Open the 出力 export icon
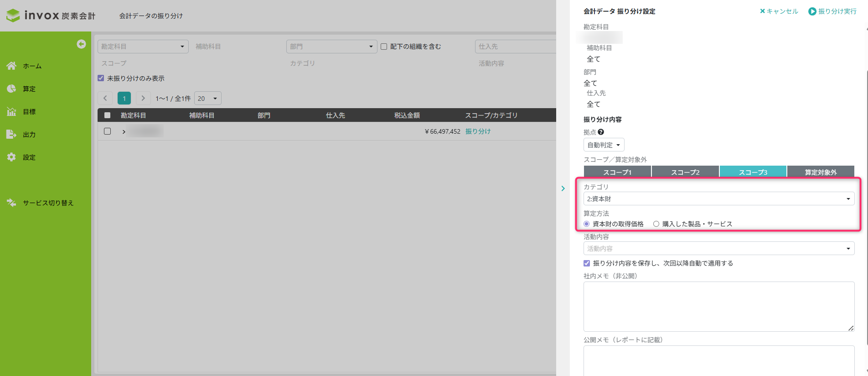The height and width of the screenshot is (376, 868). (x=11, y=134)
